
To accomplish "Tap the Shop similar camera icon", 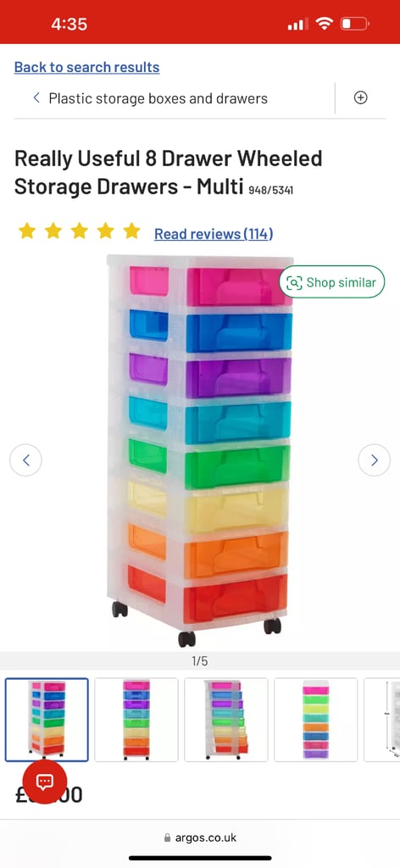I will click(x=294, y=282).
